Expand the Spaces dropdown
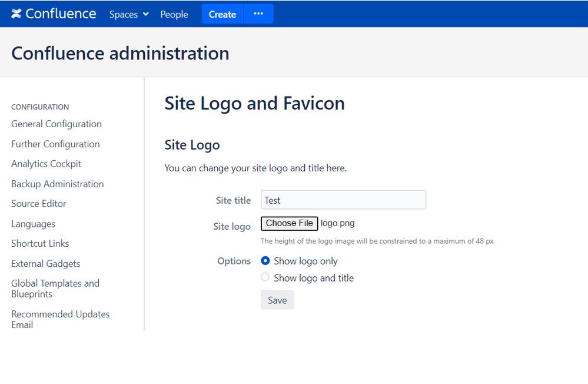This screenshot has width=588, height=384. (129, 14)
